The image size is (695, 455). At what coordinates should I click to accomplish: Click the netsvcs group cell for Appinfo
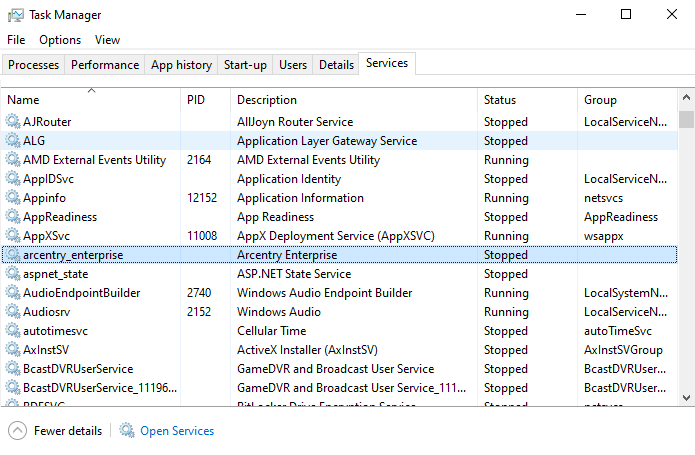603,198
